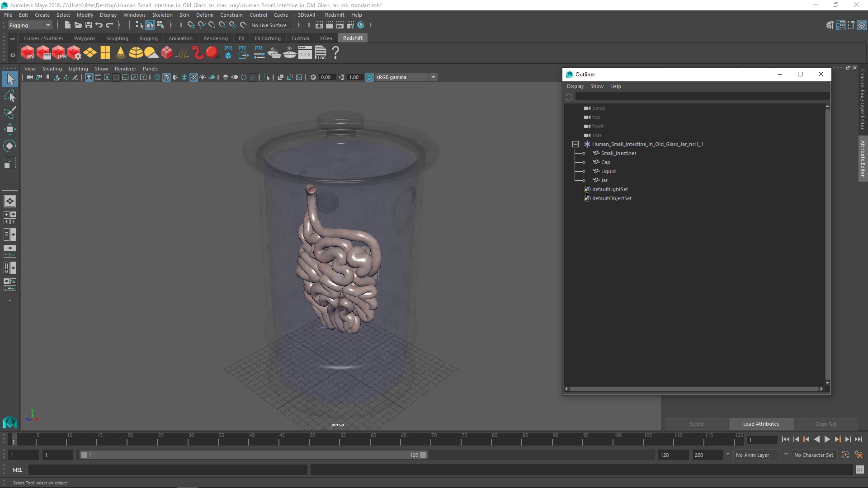Viewport: 868px width, 488px height.
Task: Toggle color management ON button
Action: coord(369,77)
